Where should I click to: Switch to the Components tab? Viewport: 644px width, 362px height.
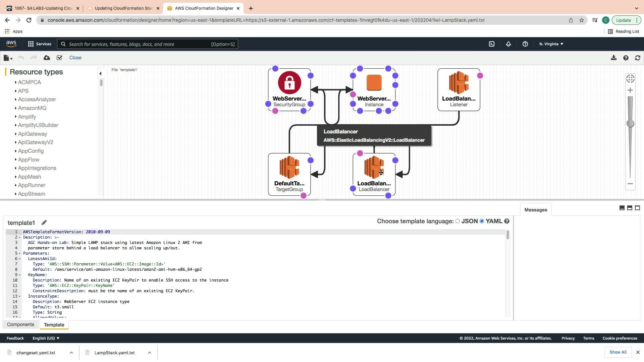(20, 324)
